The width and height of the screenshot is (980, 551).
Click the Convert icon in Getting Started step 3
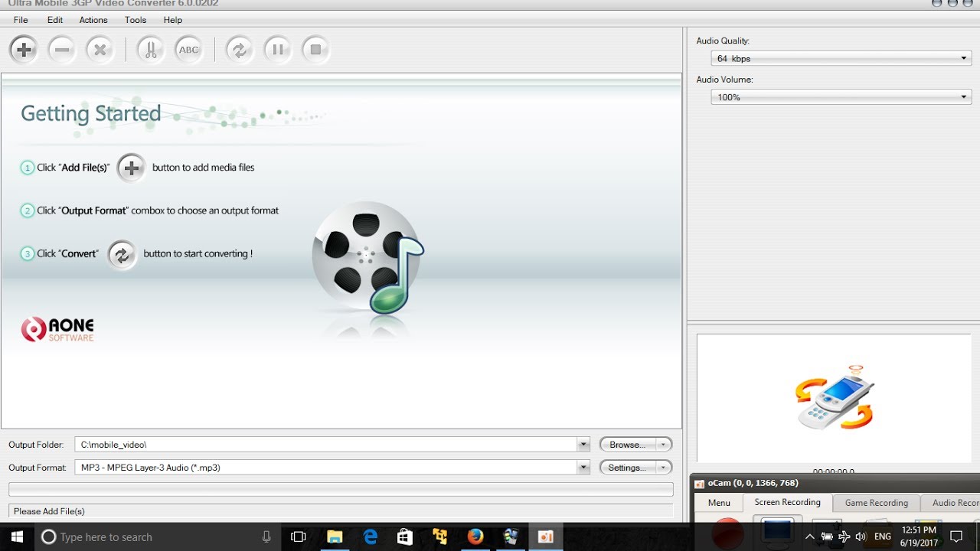click(122, 254)
